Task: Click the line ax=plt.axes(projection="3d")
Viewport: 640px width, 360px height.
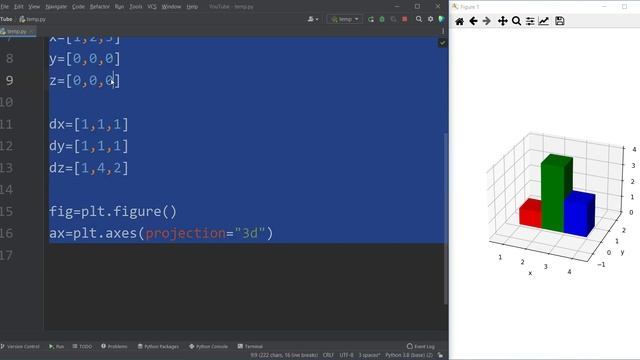Action: point(161,233)
